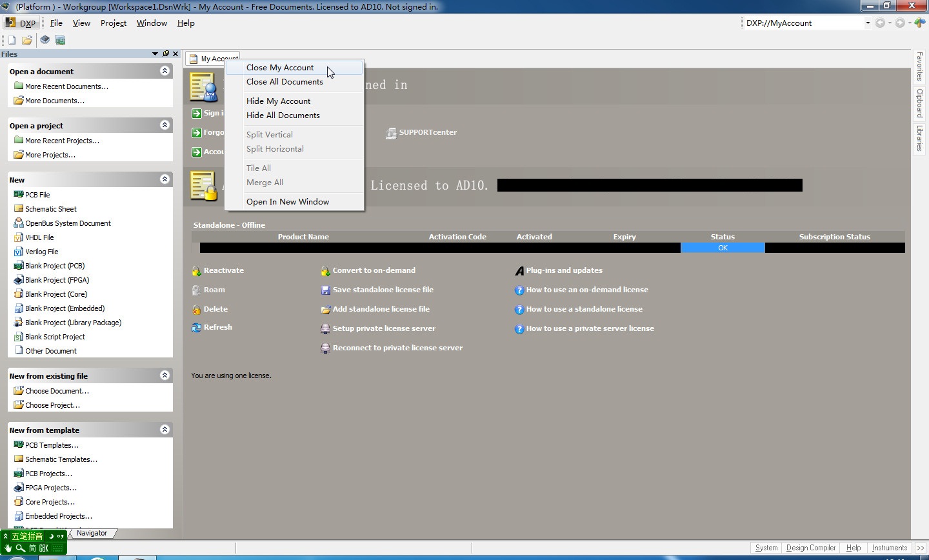Click the PCB release view toolbar icon

click(60, 40)
